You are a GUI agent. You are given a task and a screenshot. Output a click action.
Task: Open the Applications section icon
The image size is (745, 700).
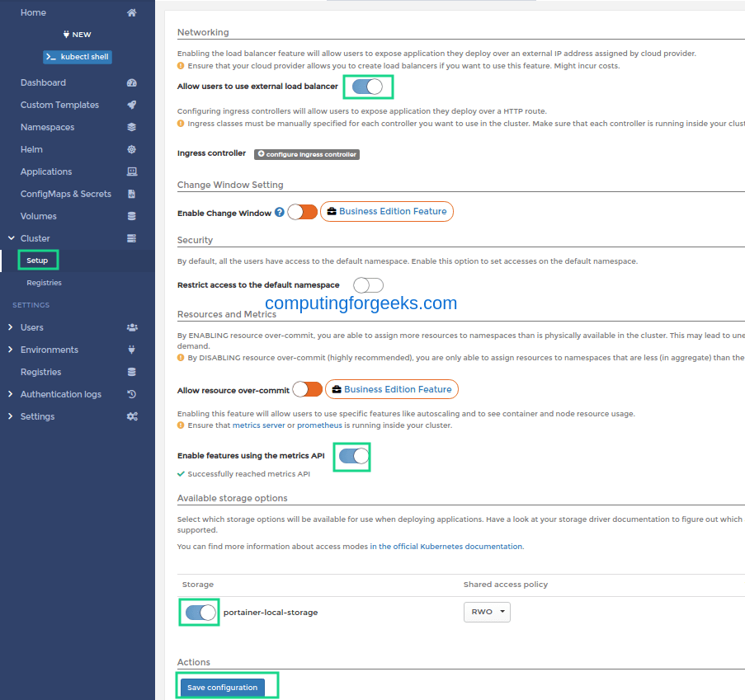point(130,171)
